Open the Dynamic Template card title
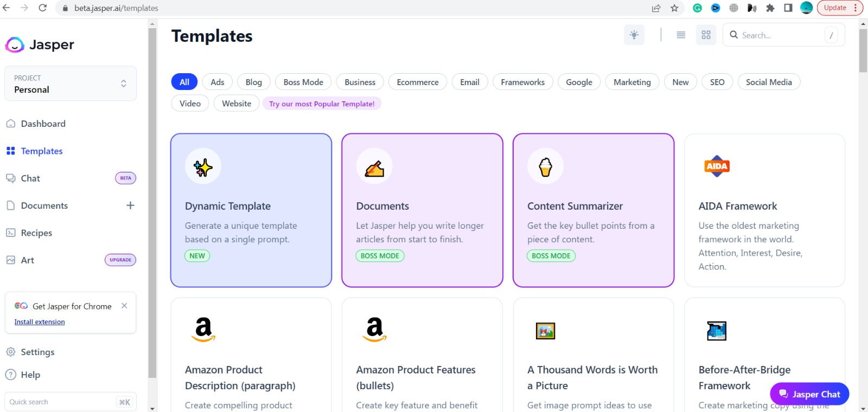 click(228, 206)
